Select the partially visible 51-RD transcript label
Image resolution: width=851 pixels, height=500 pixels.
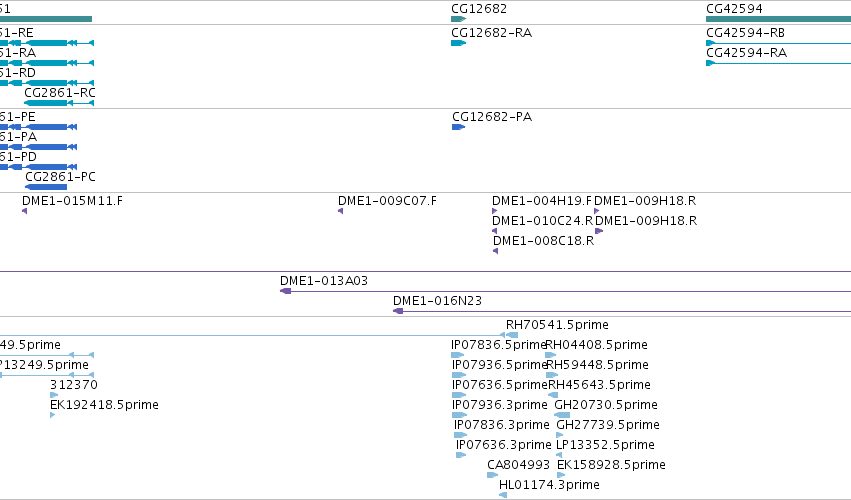point(18,73)
